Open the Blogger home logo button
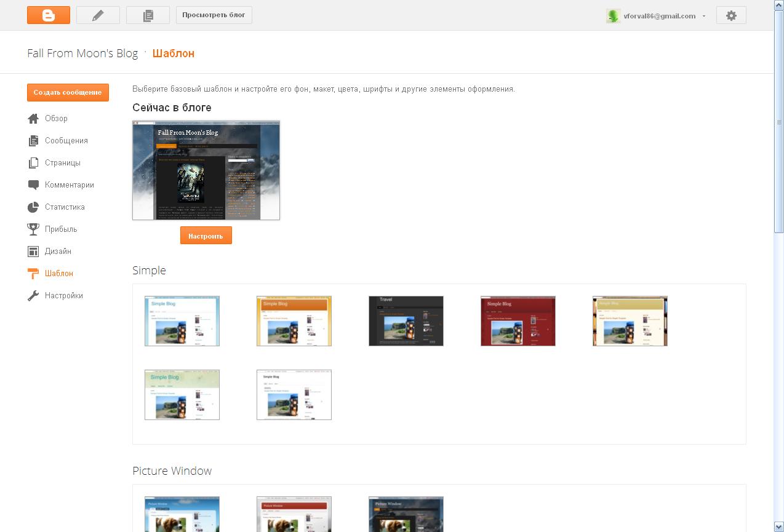 [49, 15]
